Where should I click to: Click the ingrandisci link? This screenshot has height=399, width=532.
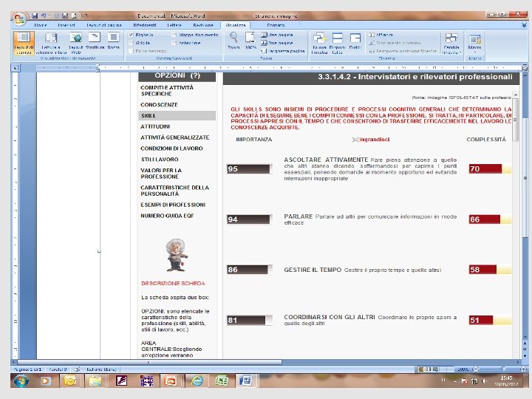point(371,140)
